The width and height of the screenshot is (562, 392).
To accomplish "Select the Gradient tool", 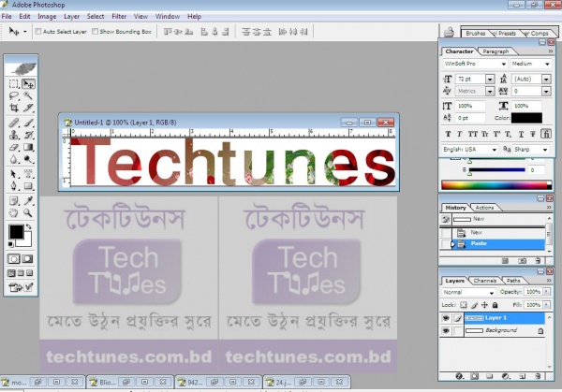I will (28, 147).
